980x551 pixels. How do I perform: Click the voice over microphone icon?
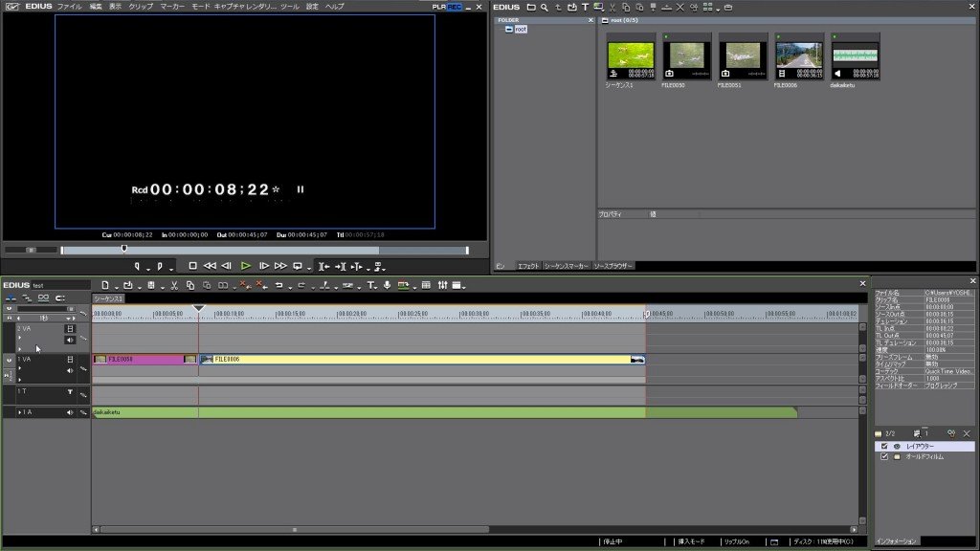click(x=387, y=285)
